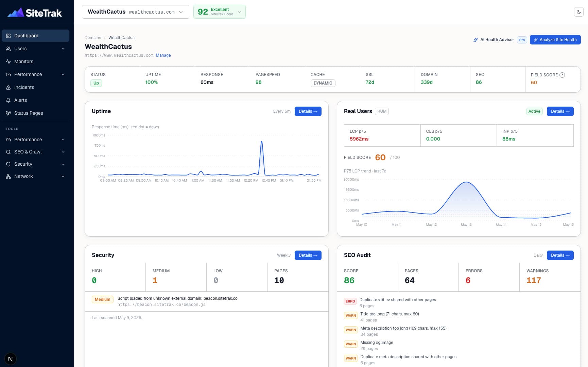Open Uptime Details button
Screen dimensions: 588x367
[x=308, y=111]
